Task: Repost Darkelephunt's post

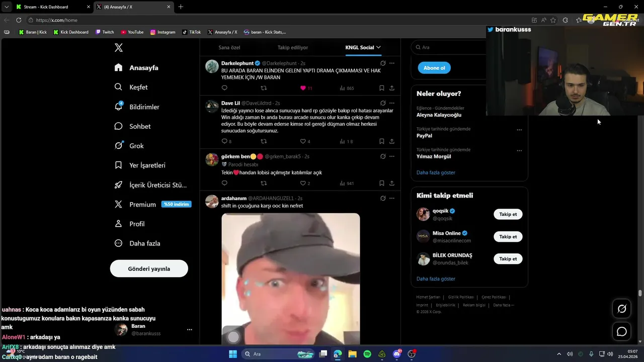Action: point(264,88)
